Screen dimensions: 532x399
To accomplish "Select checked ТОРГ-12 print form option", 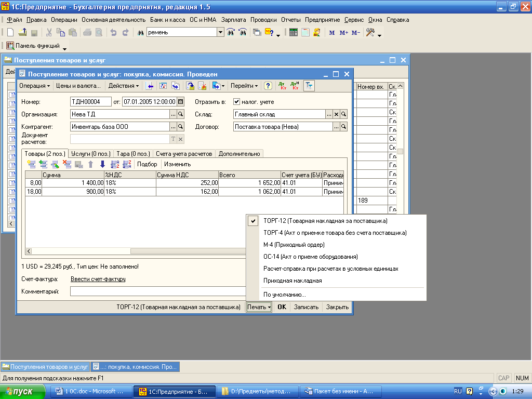I will tap(325, 221).
